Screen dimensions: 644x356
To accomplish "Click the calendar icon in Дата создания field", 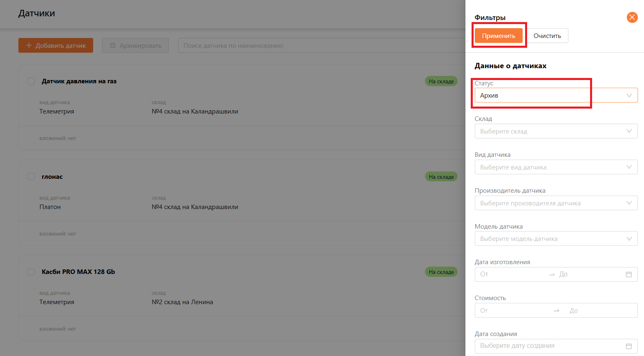I will 628,346.
